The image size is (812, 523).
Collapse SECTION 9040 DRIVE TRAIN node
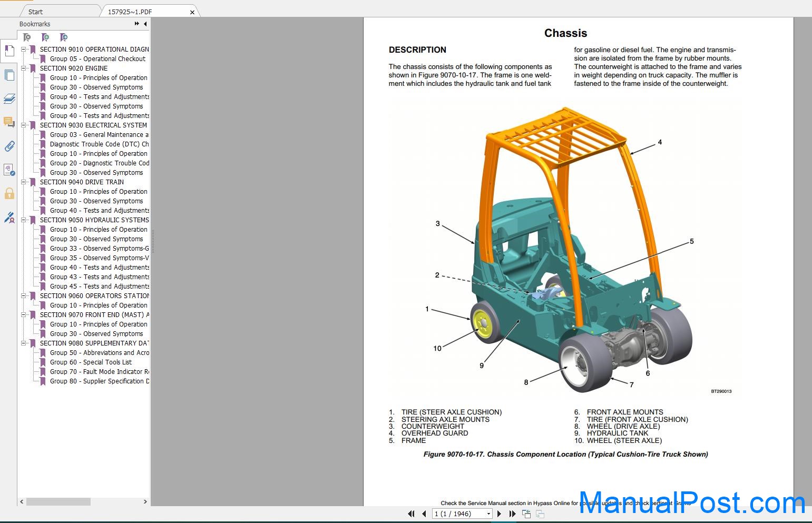pos(23,182)
